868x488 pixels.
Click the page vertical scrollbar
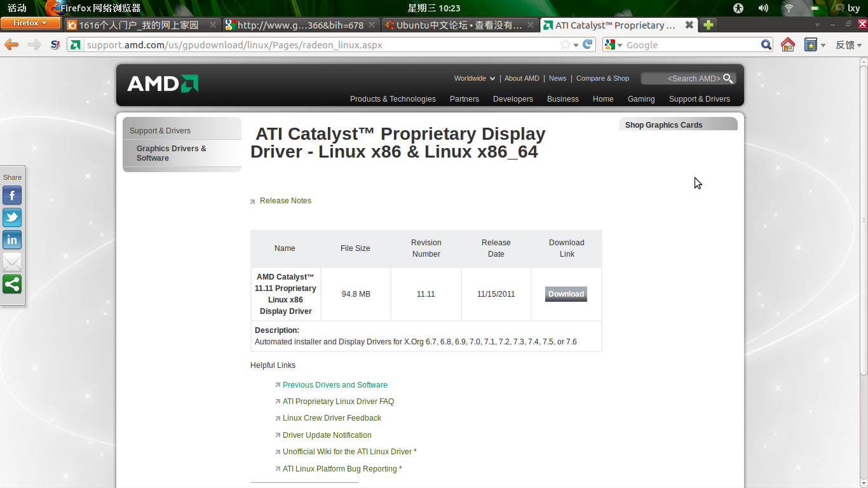pyautogui.click(x=864, y=219)
